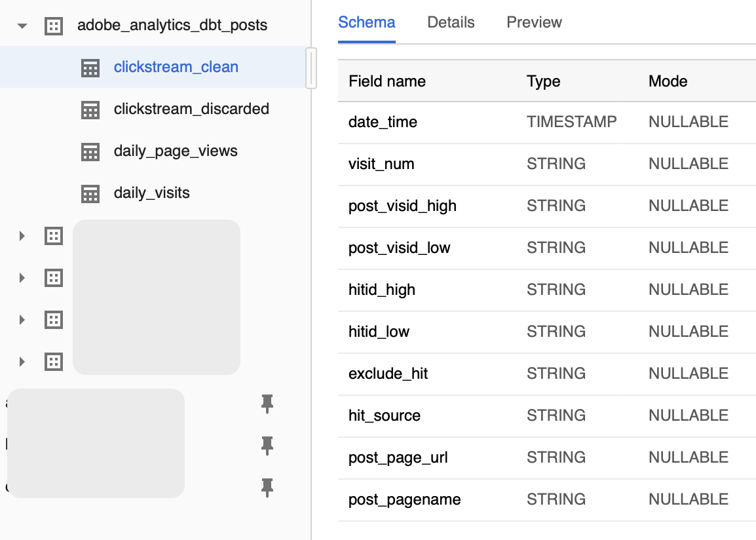Image resolution: width=756 pixels, height=540 pixels.
Task: Select the post_visid_low field name
Action: (399, 248)
